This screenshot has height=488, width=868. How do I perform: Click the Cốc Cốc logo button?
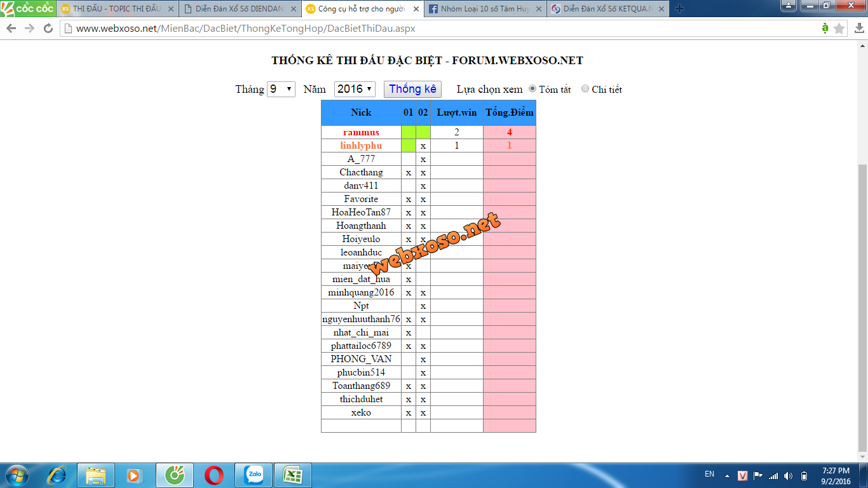coord(28,9)
